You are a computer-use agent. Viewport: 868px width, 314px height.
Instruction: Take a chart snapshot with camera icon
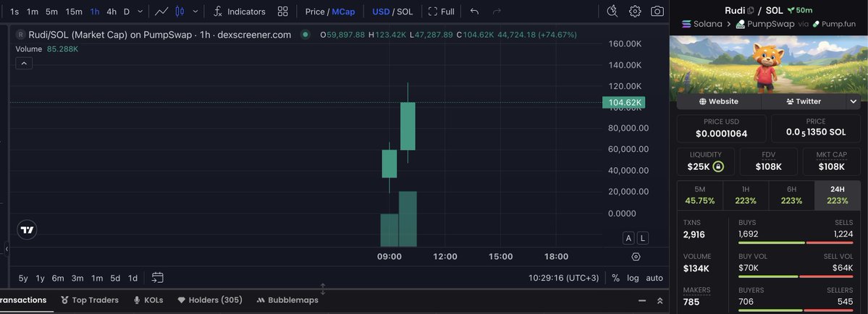click(657, 12)
